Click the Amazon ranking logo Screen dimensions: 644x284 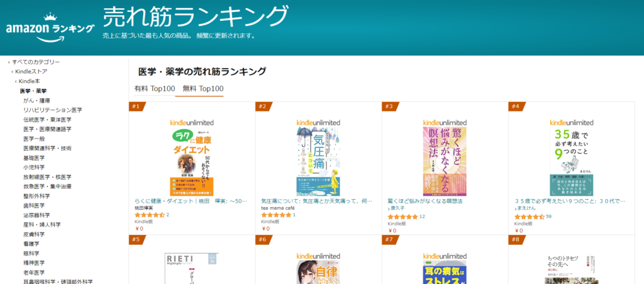[x=50, y=27]
